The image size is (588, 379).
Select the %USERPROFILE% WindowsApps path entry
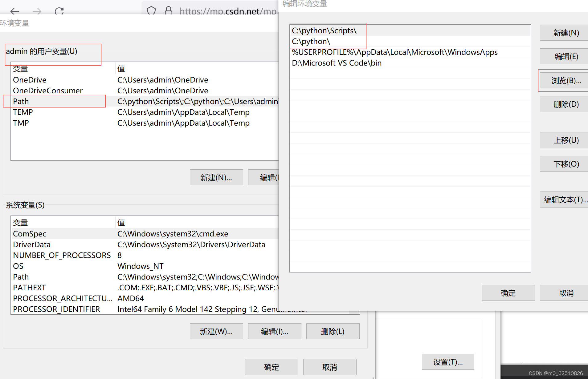tap(395, 52)
